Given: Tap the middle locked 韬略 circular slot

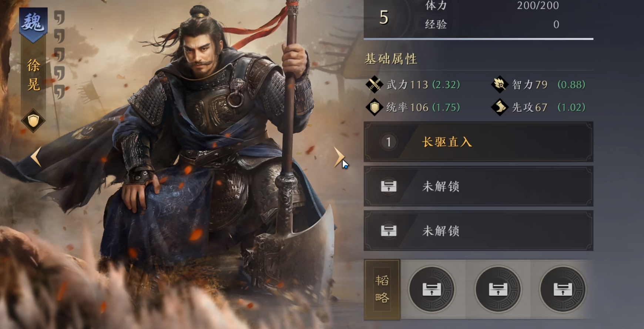Looking at the screenshot, I should (498, 289).
